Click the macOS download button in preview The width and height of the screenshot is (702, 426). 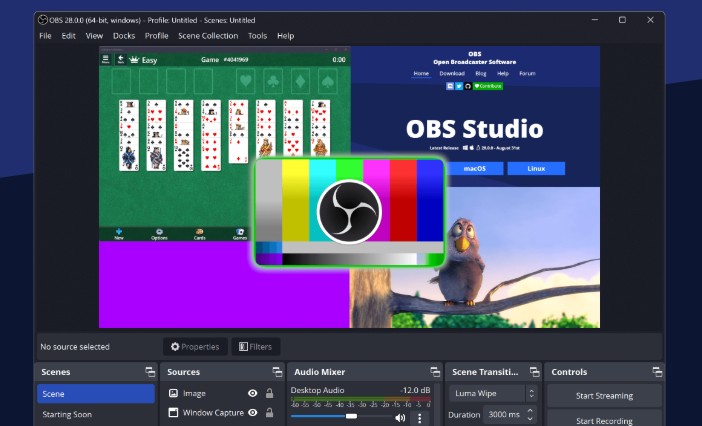475,169
